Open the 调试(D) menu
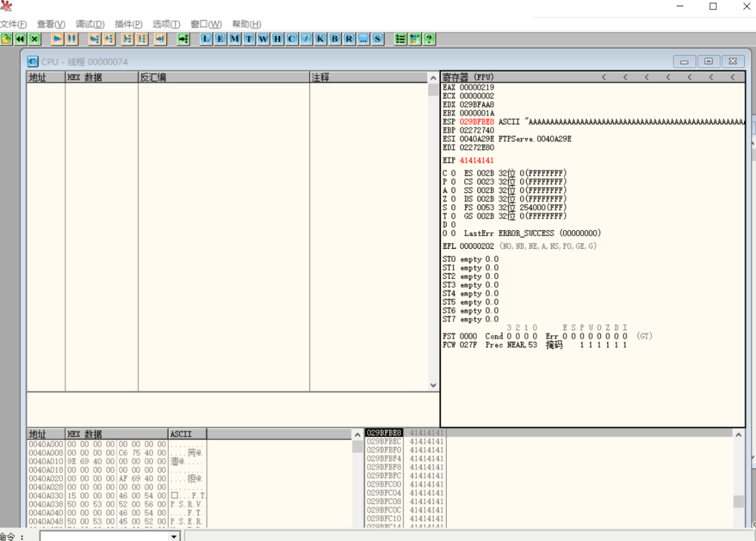The image size is (756, 541). [89, 24]
